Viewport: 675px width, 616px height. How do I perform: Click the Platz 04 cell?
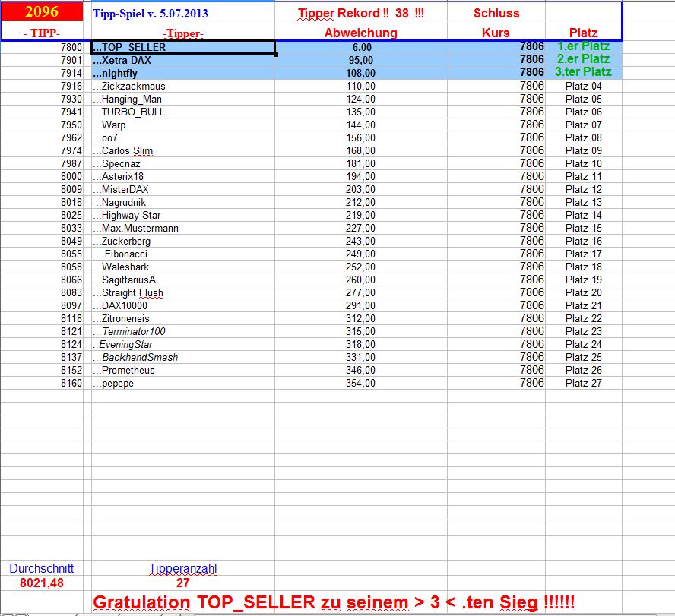584,86
